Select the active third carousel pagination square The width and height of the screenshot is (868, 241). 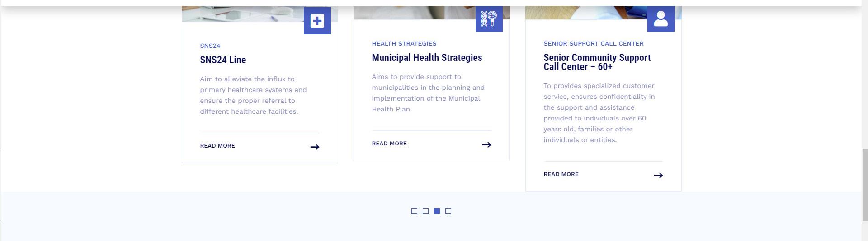click(437, 211)
